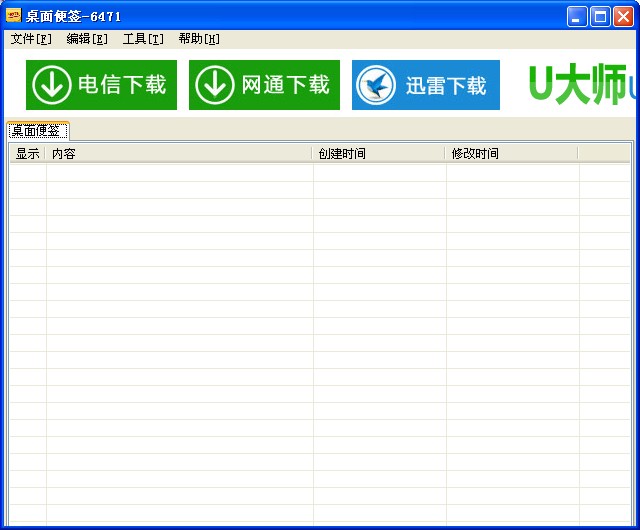Click the 显示 column header
Image resolution: width=640 pixels, height=530 pixels.
coord(27,154)
